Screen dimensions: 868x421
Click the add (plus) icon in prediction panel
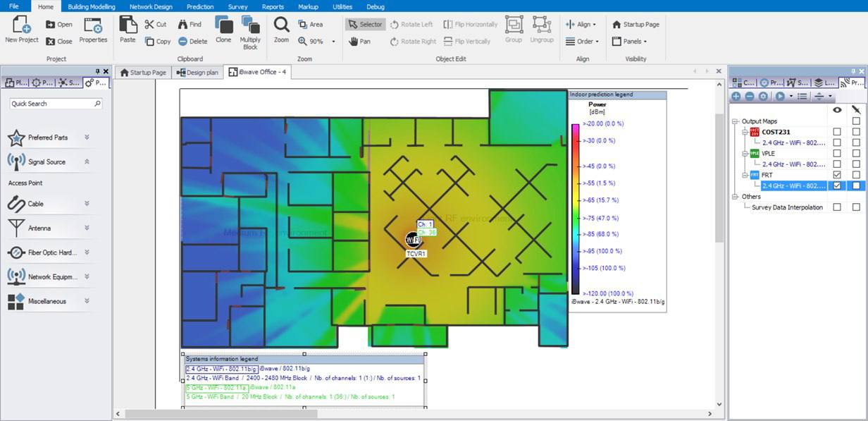tap(736, 97)
